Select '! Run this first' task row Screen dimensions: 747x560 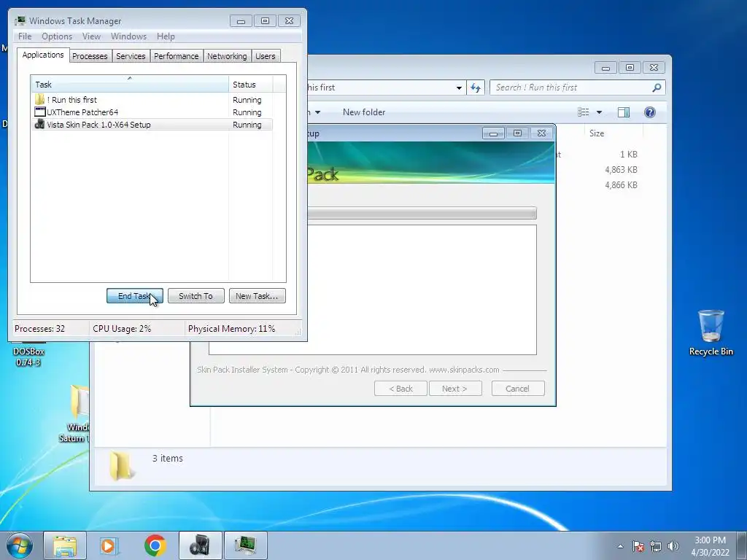click(152, 100)
